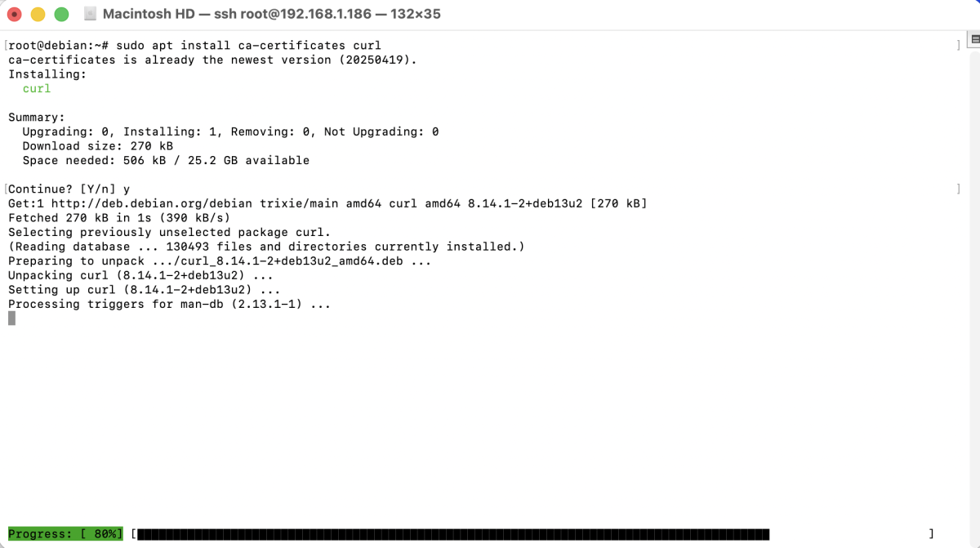Viewport: 980px width, 548px height.
Task: Click the Download size: 270 kB line
Action: (x=97, y=145)
